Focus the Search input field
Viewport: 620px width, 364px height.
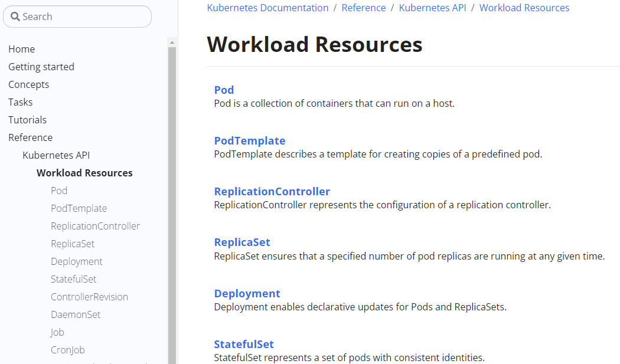click(83, 17)
